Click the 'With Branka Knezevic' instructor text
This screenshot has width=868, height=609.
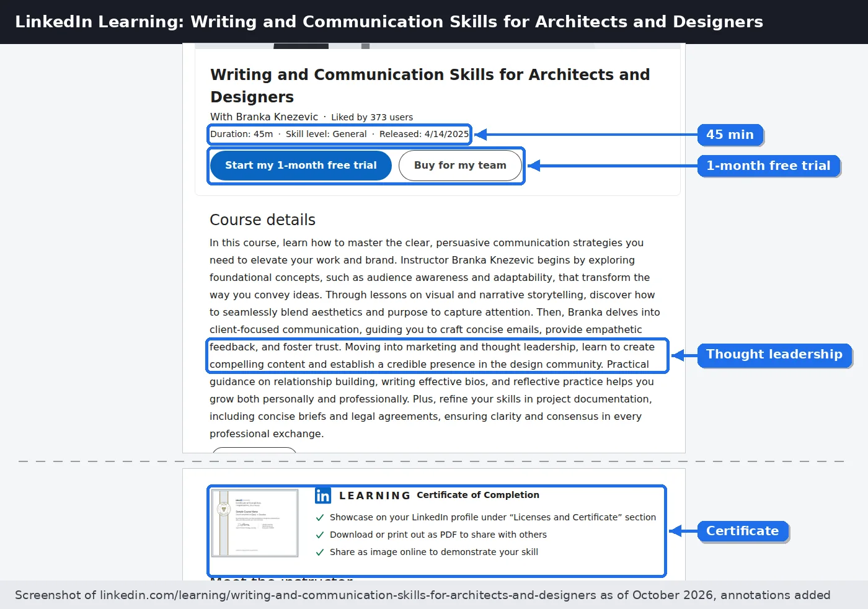[x=264, y=117]
